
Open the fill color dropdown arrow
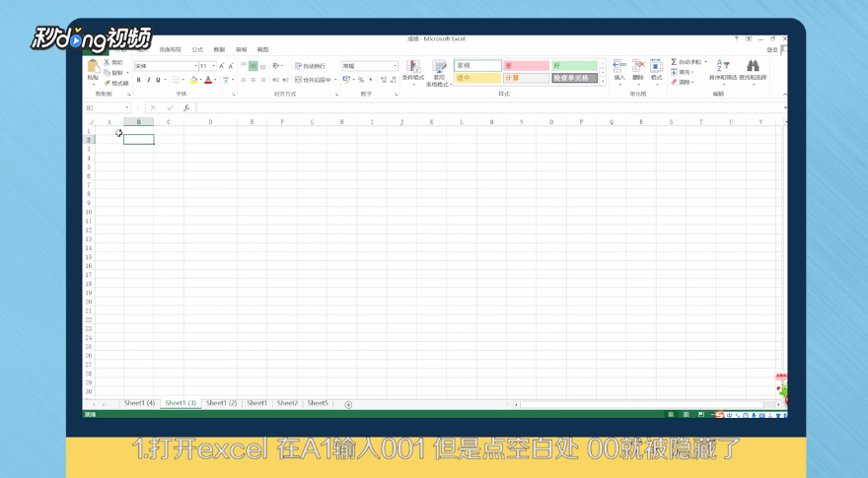tap(200, 80)
